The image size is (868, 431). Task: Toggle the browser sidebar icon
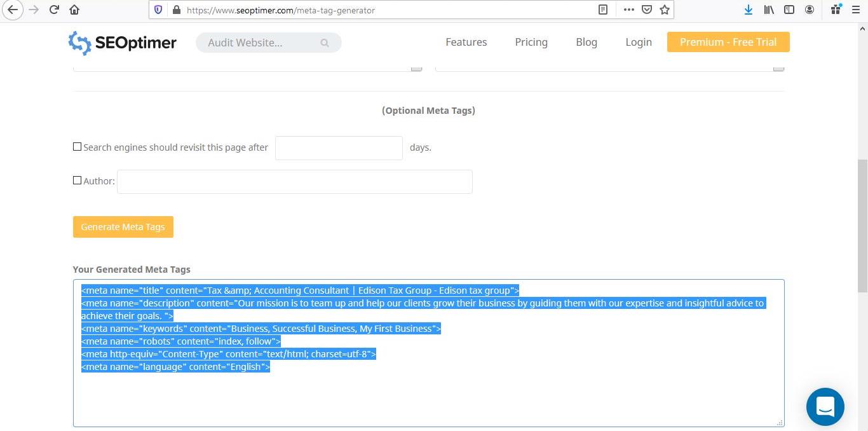click(789, 10)
